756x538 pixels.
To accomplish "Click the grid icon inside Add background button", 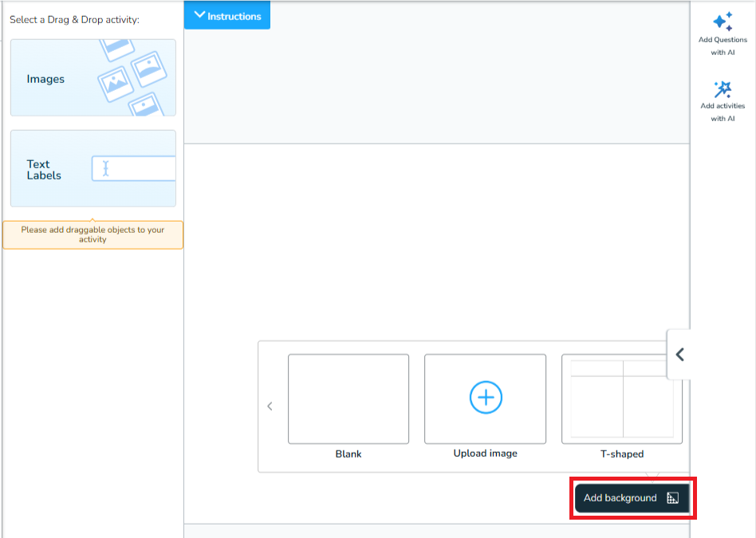I will pyautogui.click(x=672, y=497).
